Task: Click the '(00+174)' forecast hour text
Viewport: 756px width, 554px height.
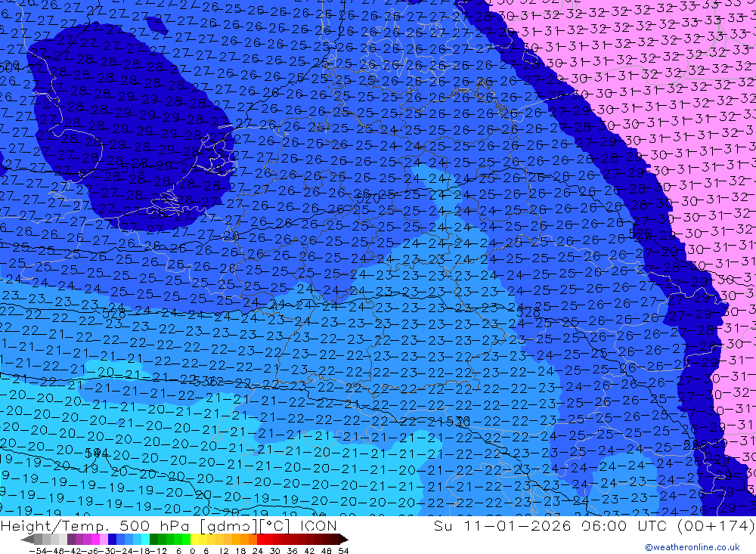Action: (715, 525)
